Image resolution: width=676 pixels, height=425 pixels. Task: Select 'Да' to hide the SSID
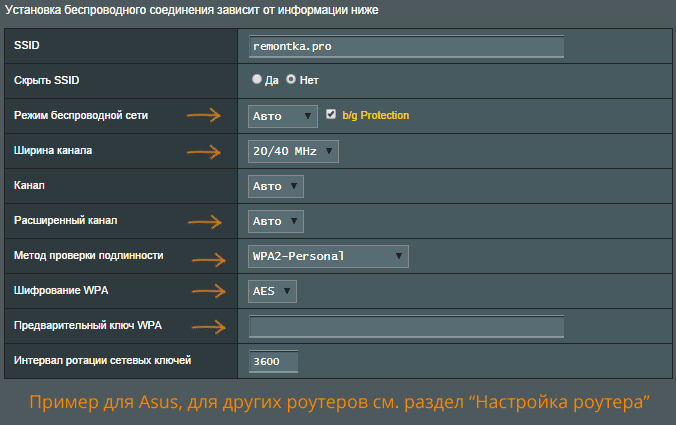[257, 79]
